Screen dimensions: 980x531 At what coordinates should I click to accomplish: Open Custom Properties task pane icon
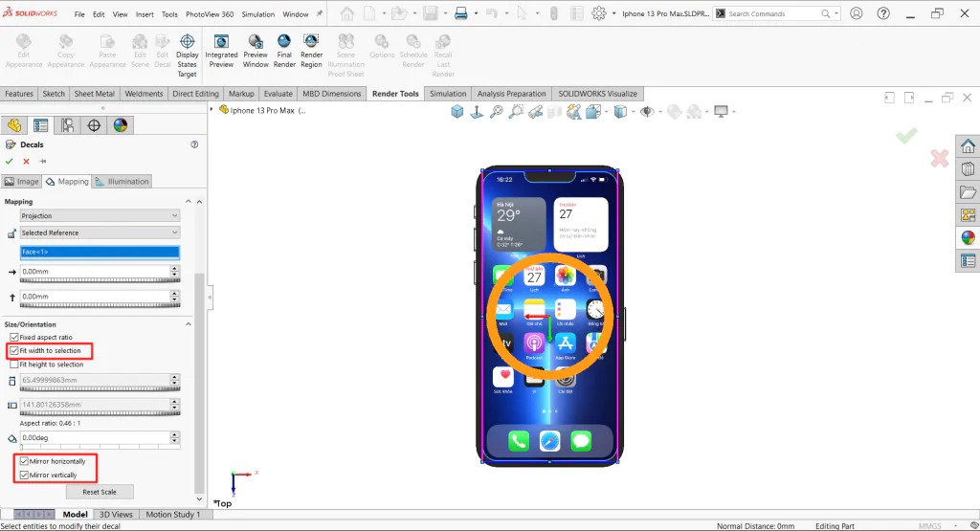click(968, 260)
